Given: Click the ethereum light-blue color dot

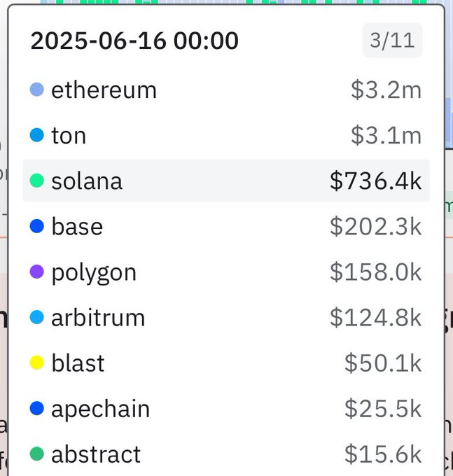Looking at the screenshot, I should [x=37, y=90].
